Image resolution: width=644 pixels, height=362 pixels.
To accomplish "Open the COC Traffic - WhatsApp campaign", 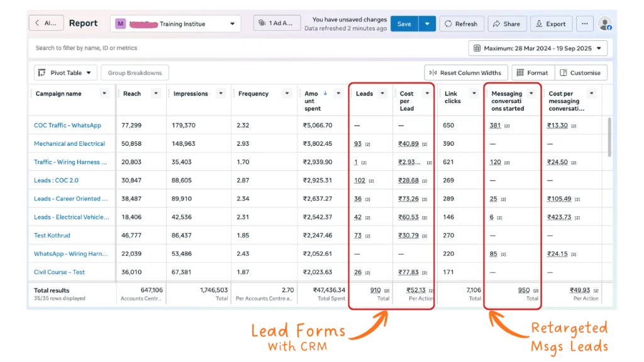I will tap(67, 125).
